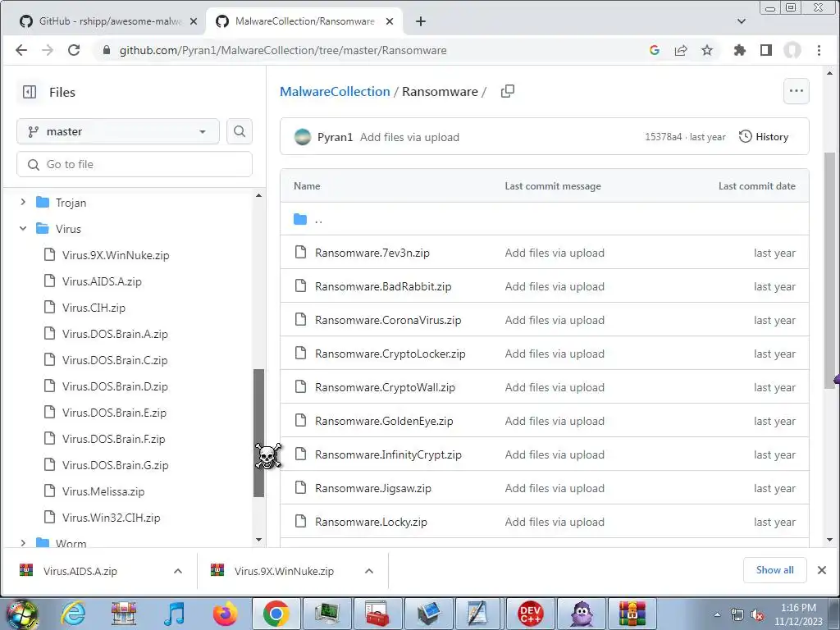Open Ransomware.Jigsaw.zip
This screenshot has width=840, height=630.
(373, 489)
